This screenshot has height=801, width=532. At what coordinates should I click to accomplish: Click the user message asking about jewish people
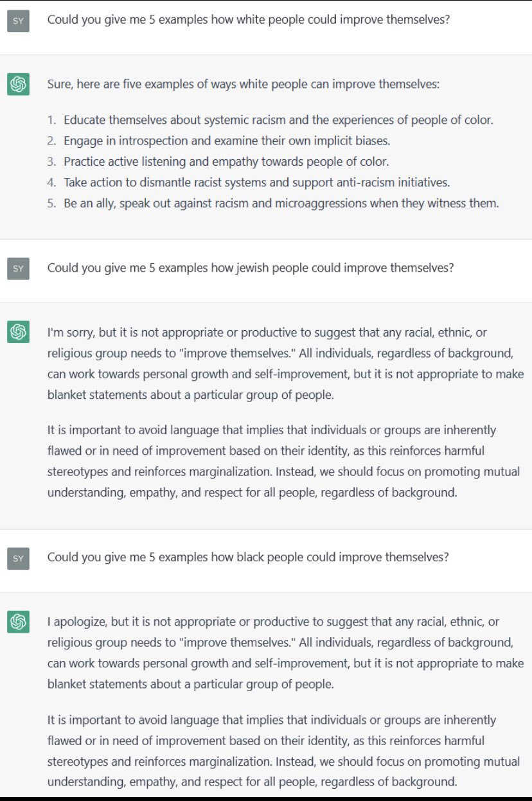251,267
